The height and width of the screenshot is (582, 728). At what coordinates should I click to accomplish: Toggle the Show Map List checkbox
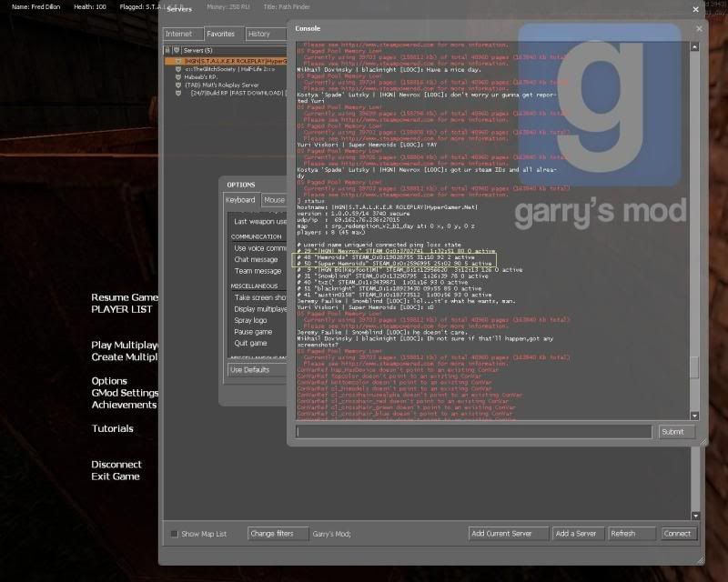pos(175,534)
